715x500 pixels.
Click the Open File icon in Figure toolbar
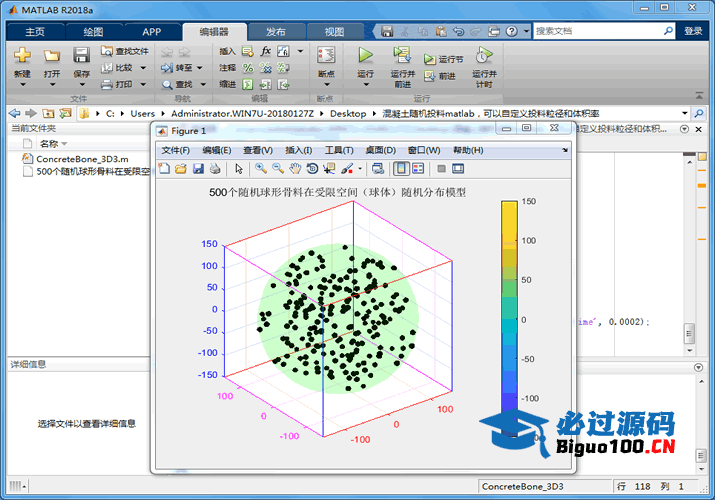(x=181, y=169)
